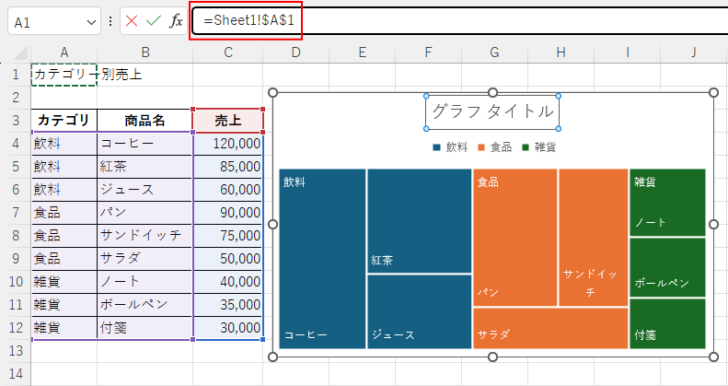Select column J header
728x386 pixels.
pos(694,52)
